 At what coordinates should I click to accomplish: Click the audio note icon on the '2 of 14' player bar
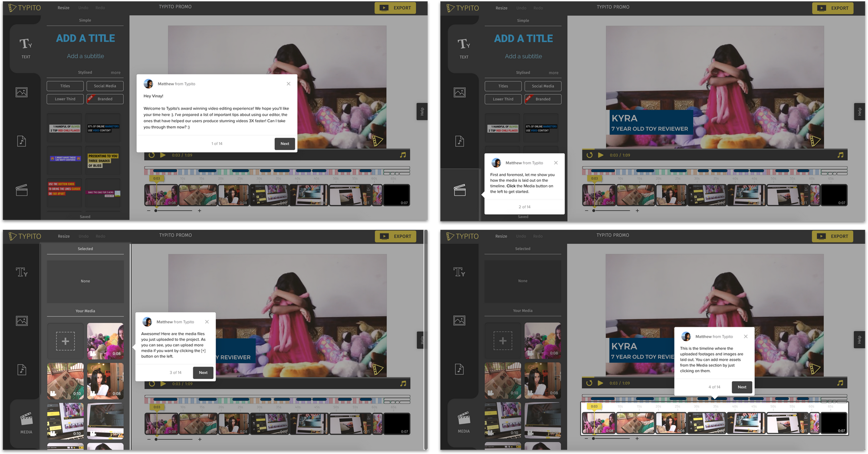coord(840,155)
